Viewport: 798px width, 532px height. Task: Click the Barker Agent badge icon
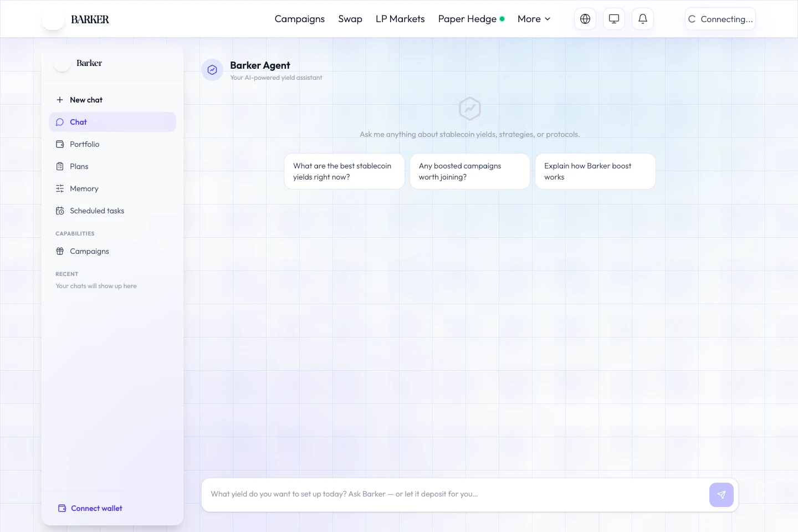(x=212, y=70)
